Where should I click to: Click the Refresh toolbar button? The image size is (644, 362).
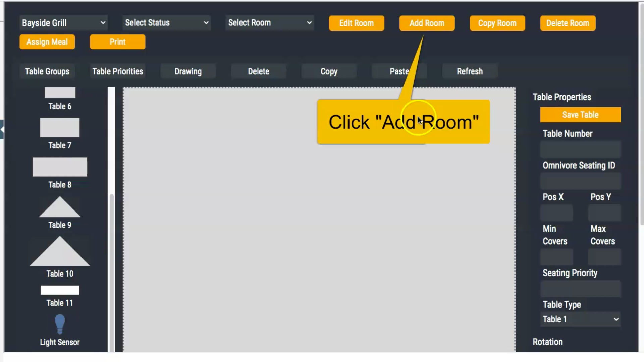pos(470,71)
